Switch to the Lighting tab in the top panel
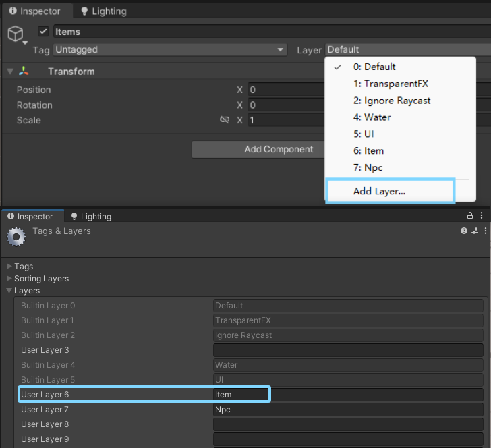The height and width of the screenshot is (448, 491). (x=103, y=11)
